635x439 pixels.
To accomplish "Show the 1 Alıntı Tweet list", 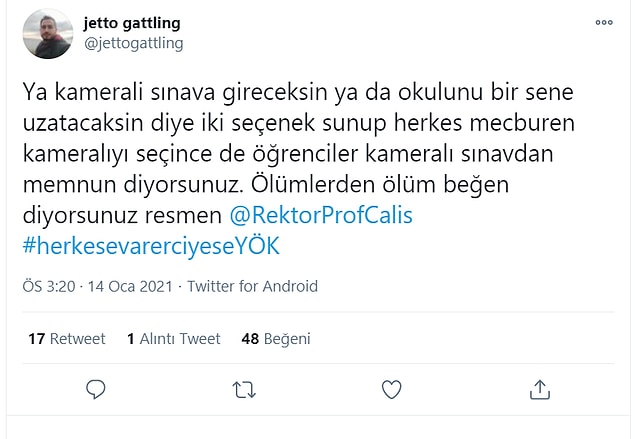I will (x=174, y=339).
